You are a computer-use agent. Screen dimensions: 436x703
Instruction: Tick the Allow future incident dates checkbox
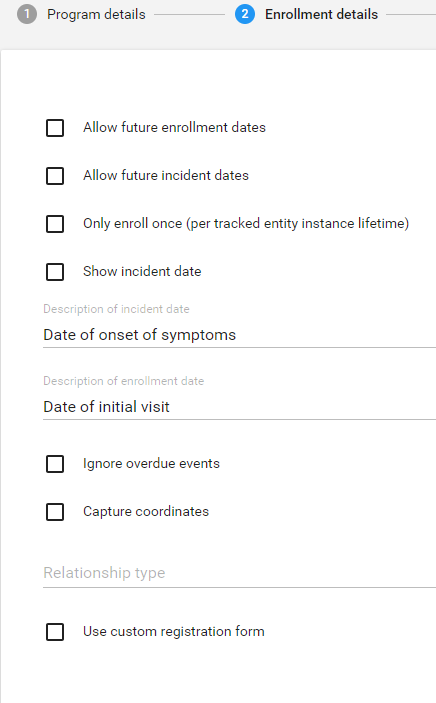55,176
